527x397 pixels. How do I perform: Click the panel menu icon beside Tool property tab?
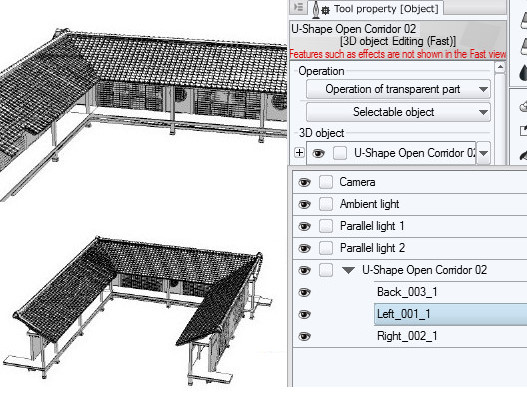click(x=298, y=7)
